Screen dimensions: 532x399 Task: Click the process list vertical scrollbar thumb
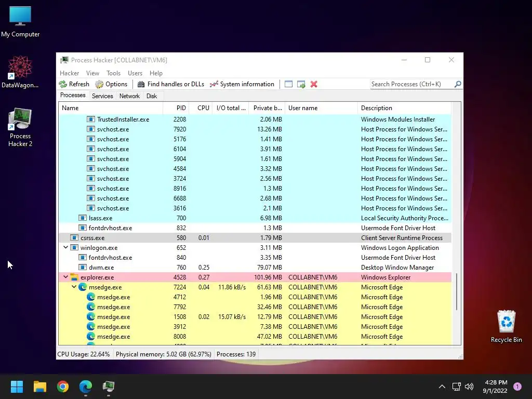coord(457,292)
